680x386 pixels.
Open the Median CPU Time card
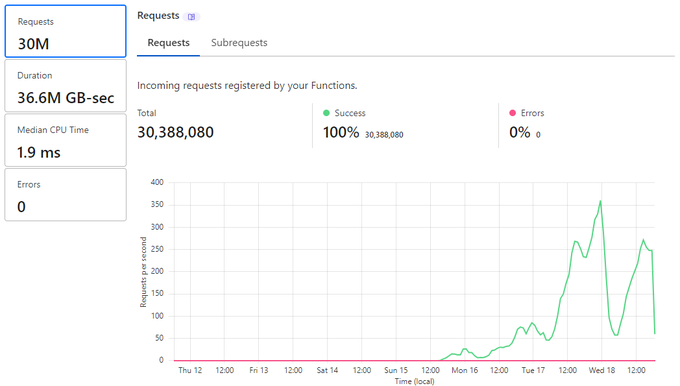pos(65,140)
